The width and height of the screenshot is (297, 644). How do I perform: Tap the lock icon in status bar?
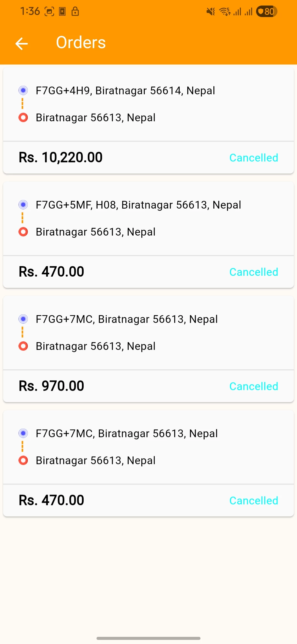(x=75, y=12)
